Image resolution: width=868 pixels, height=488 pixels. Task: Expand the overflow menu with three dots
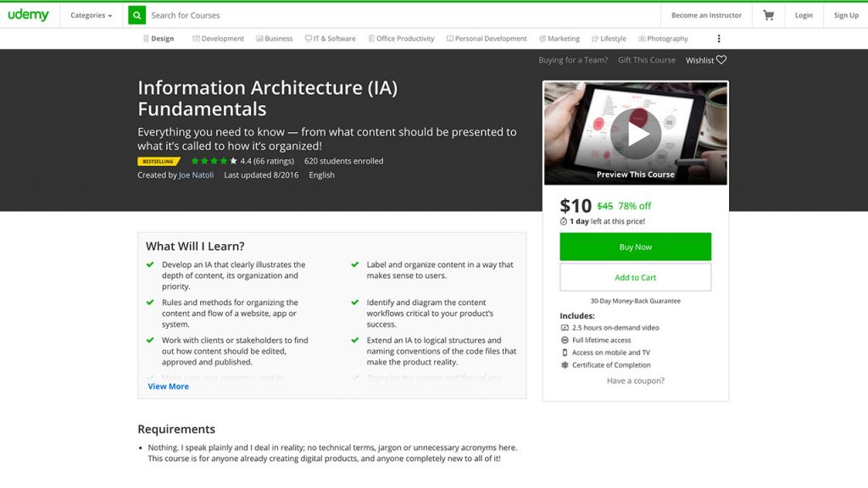pos(717,38)
